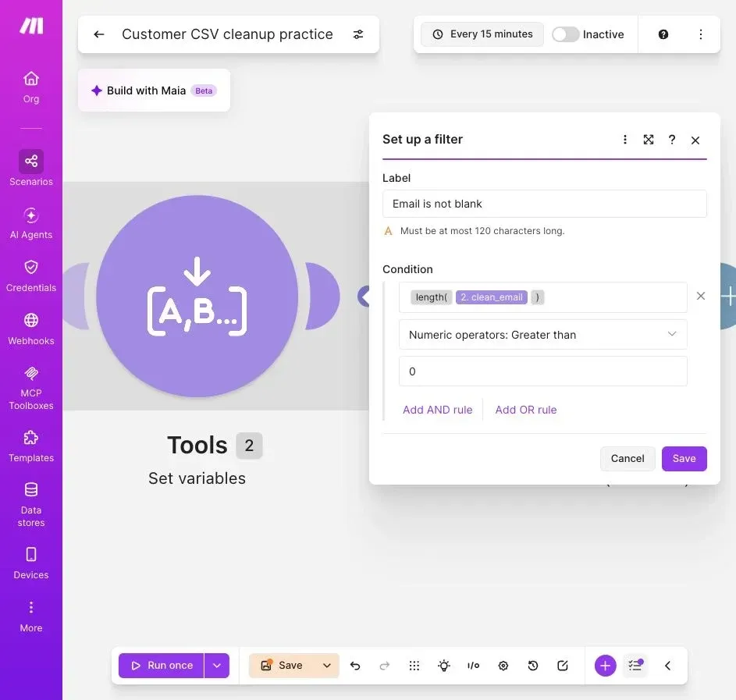736x700 pixels.
Task: Open the Org home page
Action: pyautogui.click(x=31, y=87)
